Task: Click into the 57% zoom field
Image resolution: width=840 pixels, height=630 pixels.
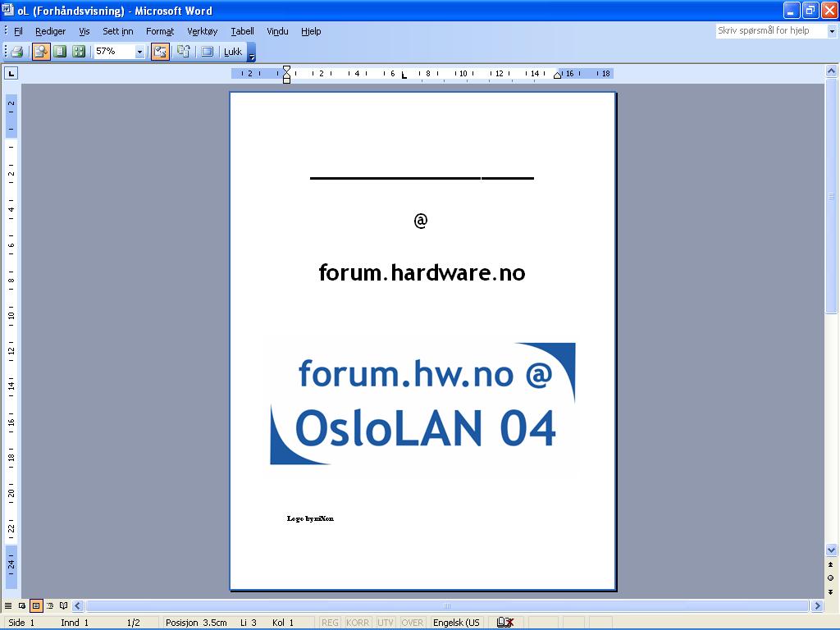Action: tap(114, 52)
